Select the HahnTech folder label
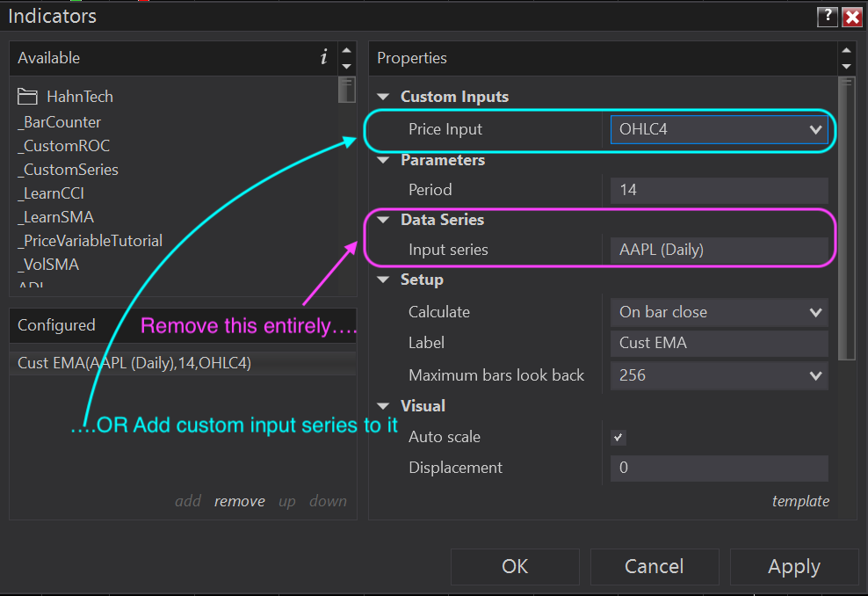Image resolution: width=868 pixels, height=596 pixels. pyautogui.click(x=80, y=97)
